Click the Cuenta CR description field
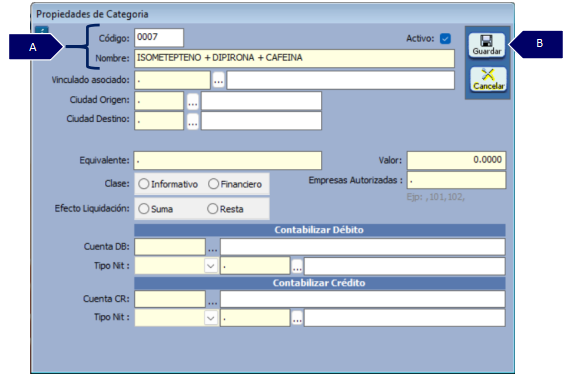This screenshot has height=376, width=581. pos(363,299)
